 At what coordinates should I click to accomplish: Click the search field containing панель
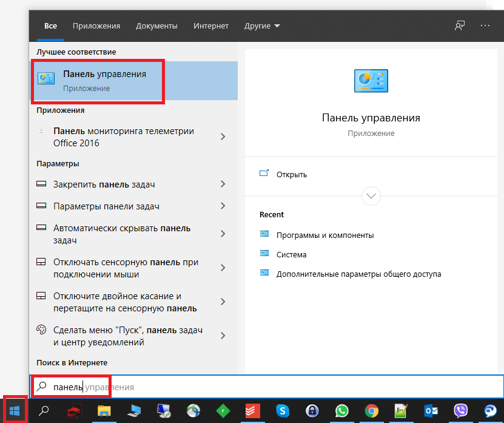click(x=266, y=387)
